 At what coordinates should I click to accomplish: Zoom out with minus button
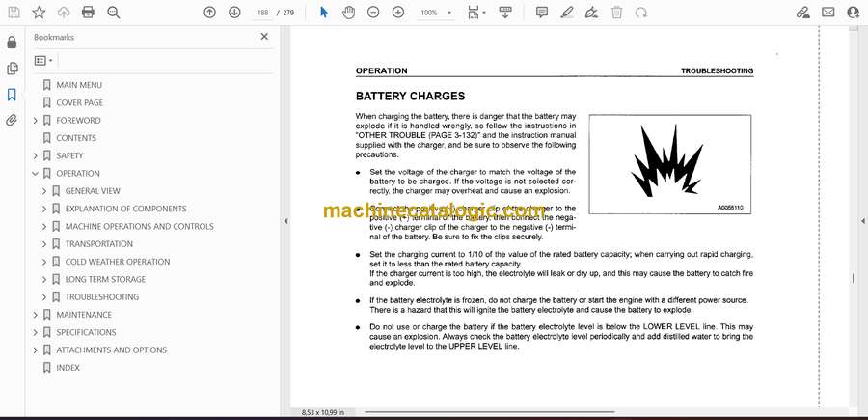(373, 13)
